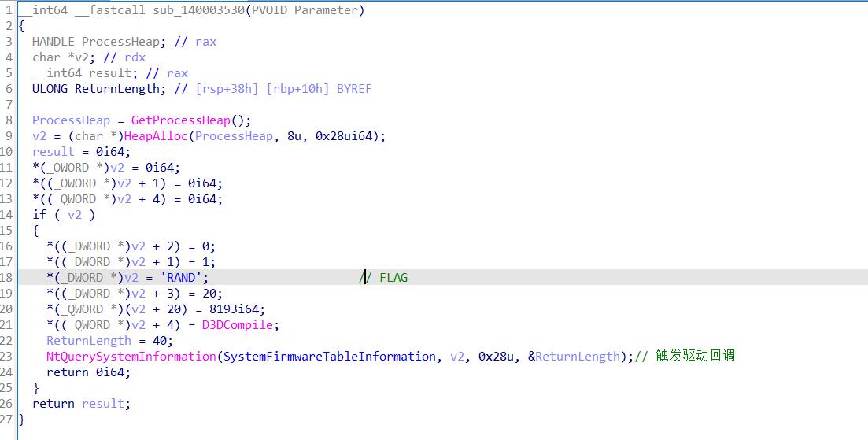This screenshot has width=868, height=440.
Task: Select the 8193i64 constant value
Action: (237, 309)
